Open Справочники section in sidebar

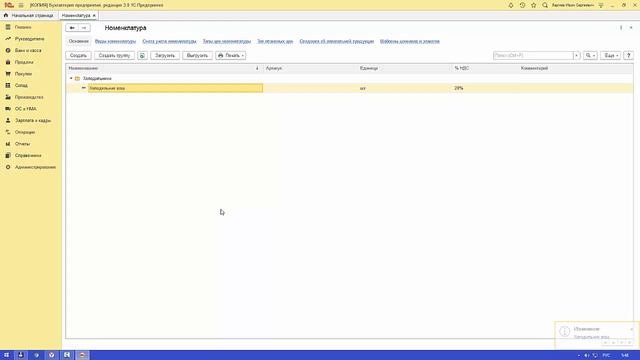pos(28,156)
